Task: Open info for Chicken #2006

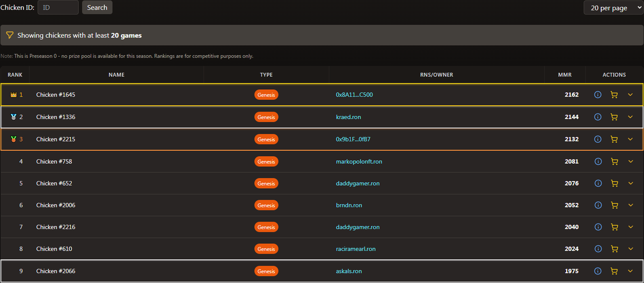Action: (x=598, y=205)
